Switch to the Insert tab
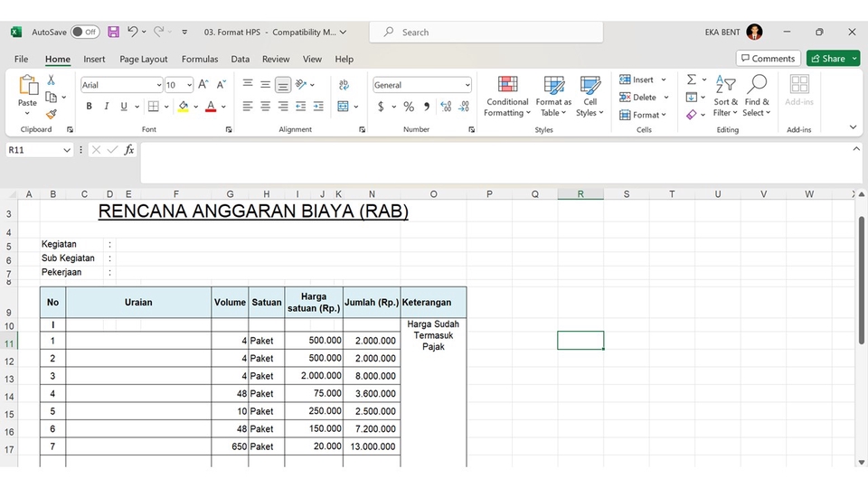This screenshot has height=488, width=868. click(94, 60)
